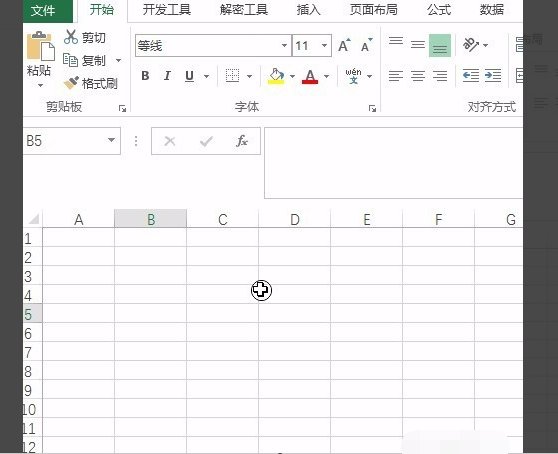Open the Font (字体) dialog launcher
558x454 pixels.
[372, 108]
